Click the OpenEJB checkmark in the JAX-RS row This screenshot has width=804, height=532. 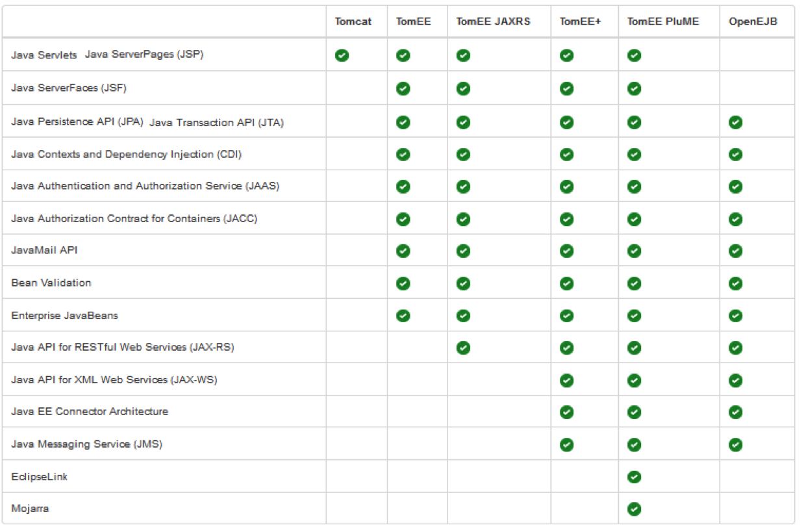736,348
